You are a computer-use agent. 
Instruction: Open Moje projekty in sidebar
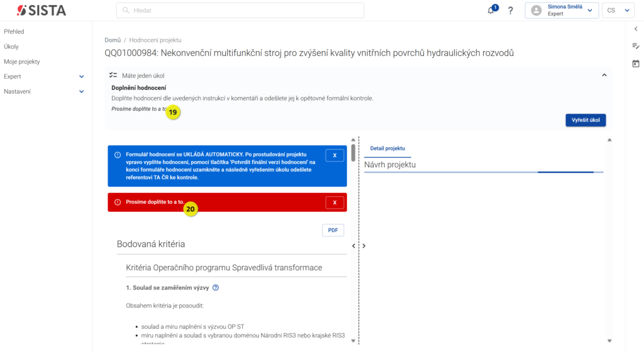coord(22,62)
